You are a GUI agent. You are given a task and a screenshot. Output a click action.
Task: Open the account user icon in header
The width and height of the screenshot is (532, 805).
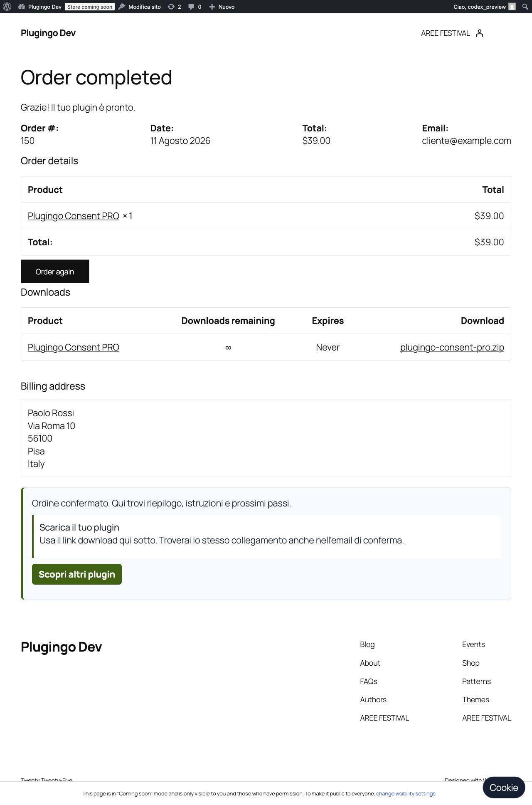point(479,33)
